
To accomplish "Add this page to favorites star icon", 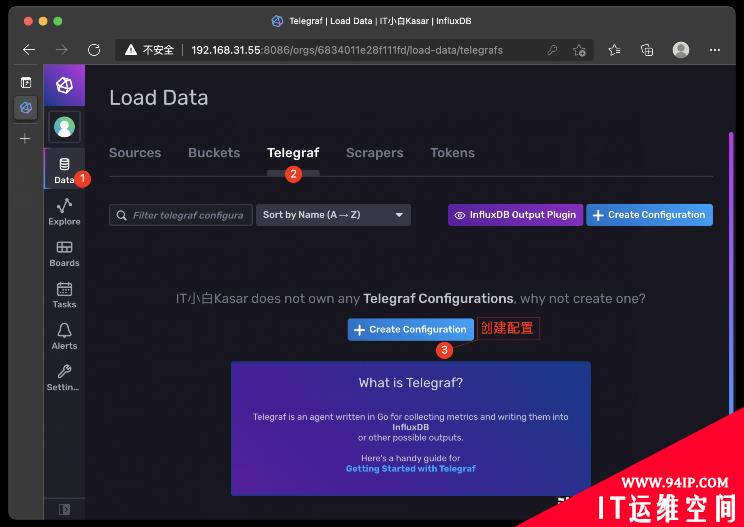I will pyautogui.click(x=579, y=50).
